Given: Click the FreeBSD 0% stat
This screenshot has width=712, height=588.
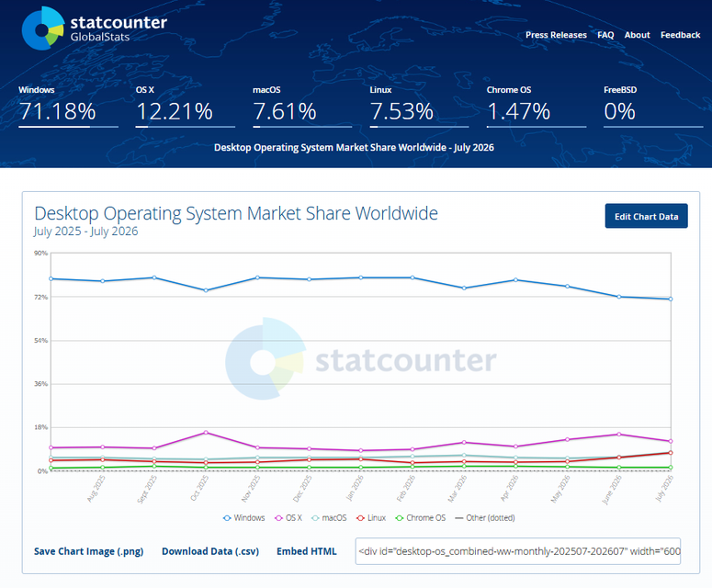Looking at the screenshot, I should tap(653, 107).
